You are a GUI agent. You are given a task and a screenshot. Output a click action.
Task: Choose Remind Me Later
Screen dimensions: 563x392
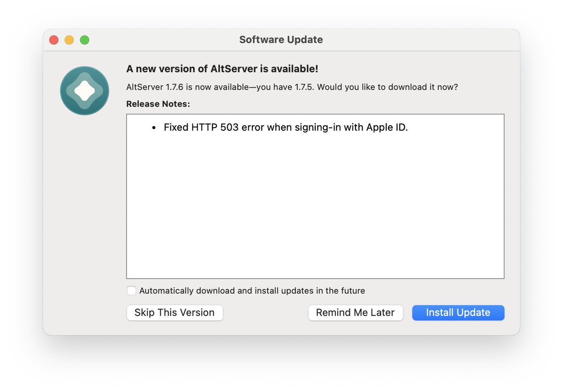[355, 313]
